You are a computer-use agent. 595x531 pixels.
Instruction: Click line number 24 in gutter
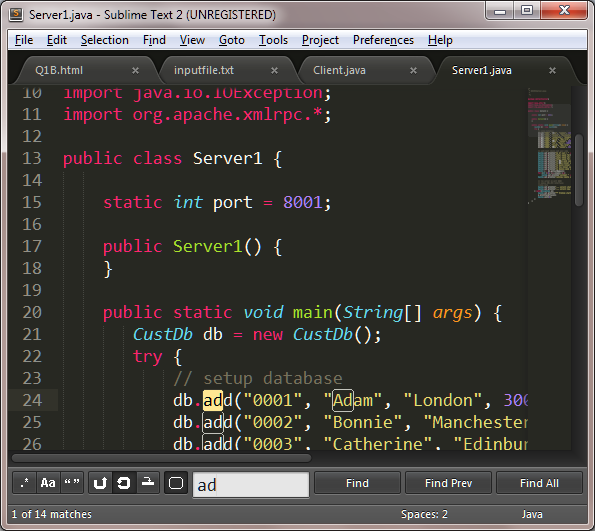(32, 400)
